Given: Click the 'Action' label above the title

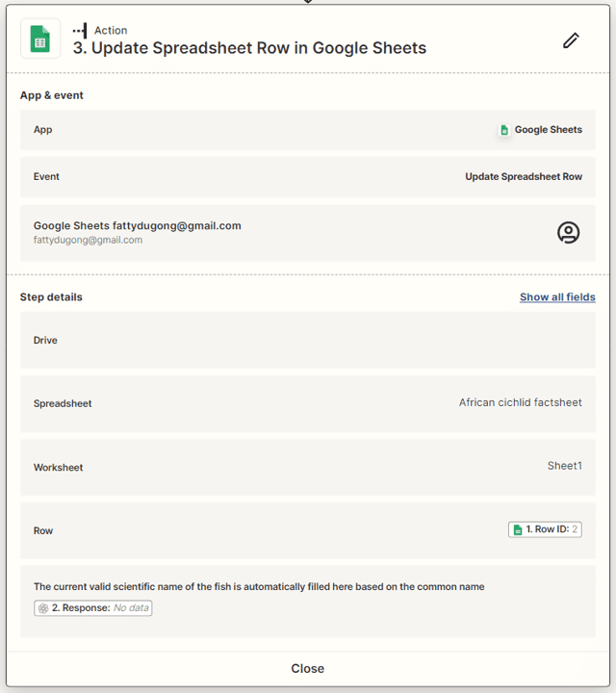Looking at the screenshot, I should coord(111,31).
